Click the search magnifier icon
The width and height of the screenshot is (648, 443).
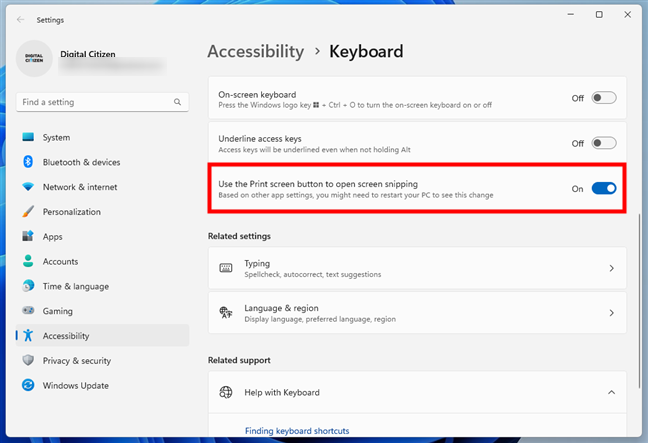(x=178, y=102)
